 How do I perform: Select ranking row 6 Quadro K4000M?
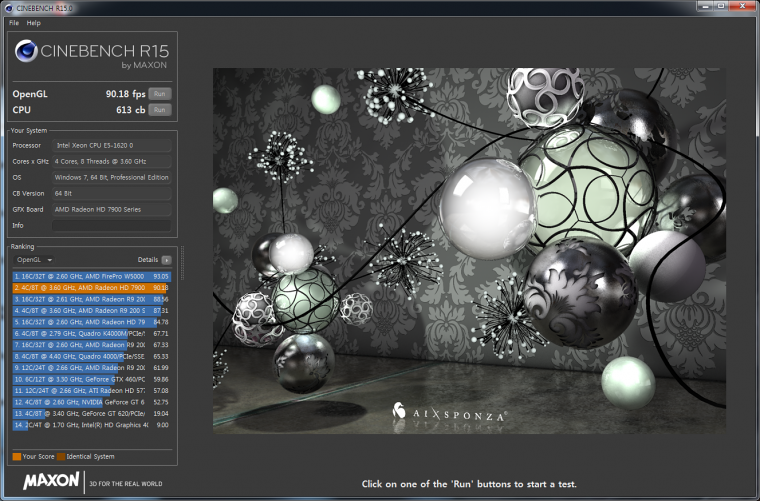click(92, 334)
